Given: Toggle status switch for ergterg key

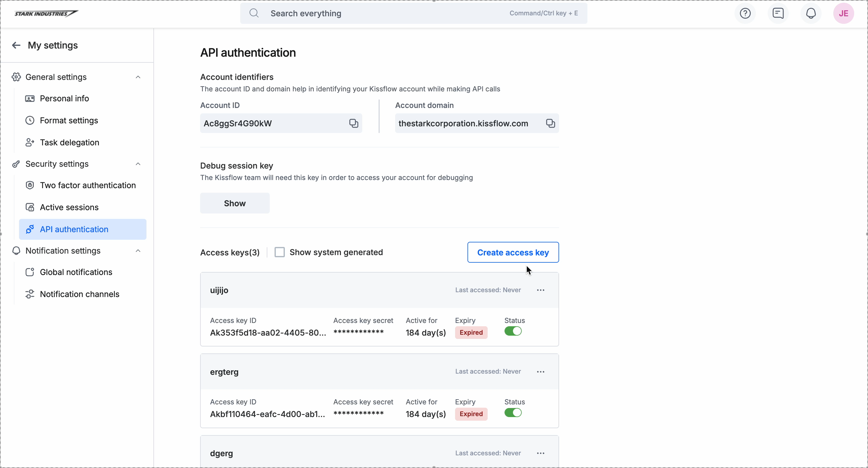Looking at the screenshot, I should [513, 413].
